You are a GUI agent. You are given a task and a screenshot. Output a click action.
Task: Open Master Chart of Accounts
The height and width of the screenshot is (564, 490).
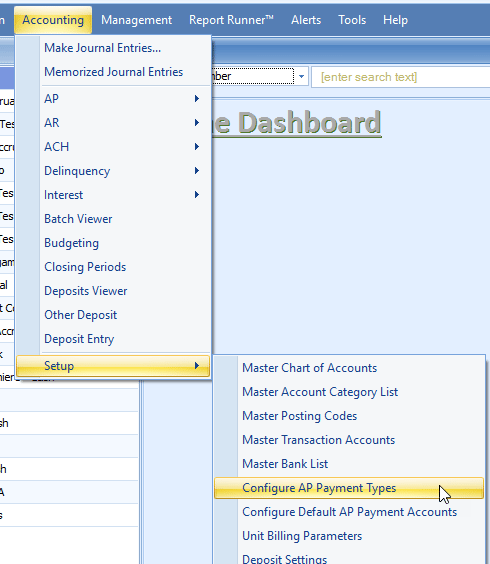(x=349, y=368)
